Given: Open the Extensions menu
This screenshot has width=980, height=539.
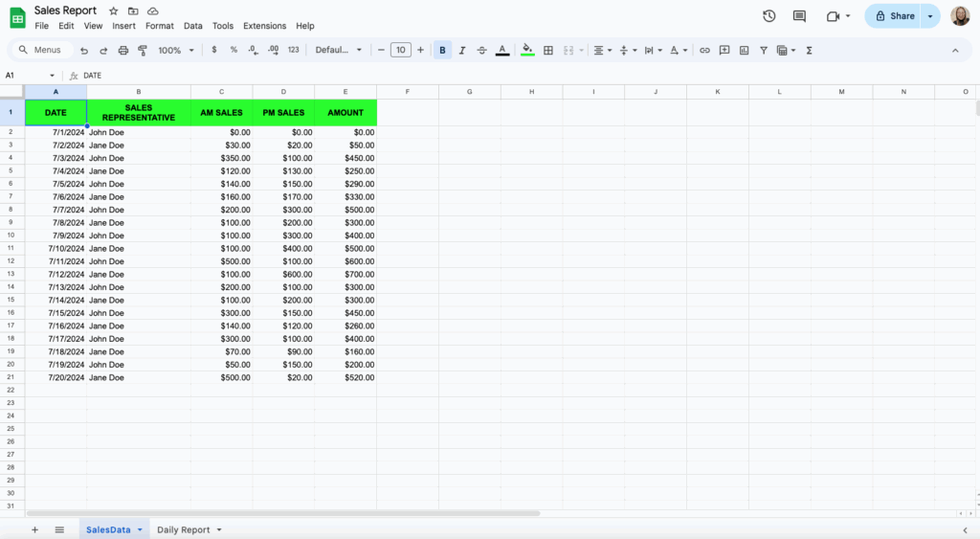Looking at the screenshot, I should point(264,26).
